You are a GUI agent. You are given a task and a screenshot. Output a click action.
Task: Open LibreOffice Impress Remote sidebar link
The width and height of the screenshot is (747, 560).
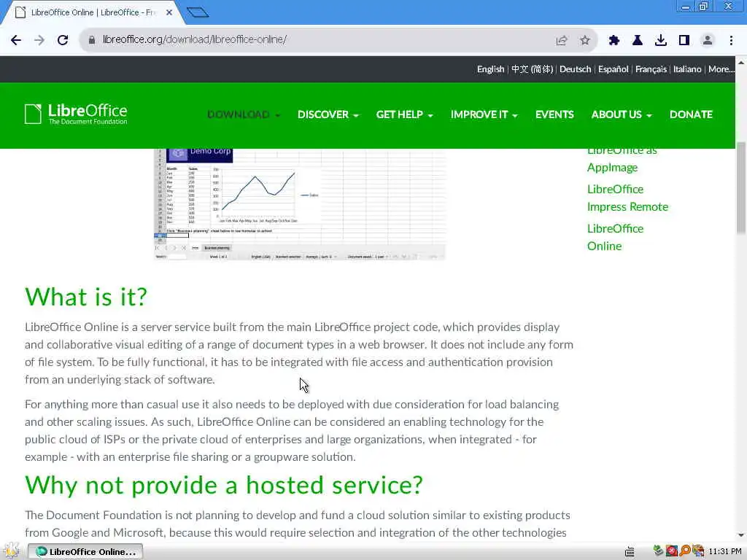[x=627, y=198]
